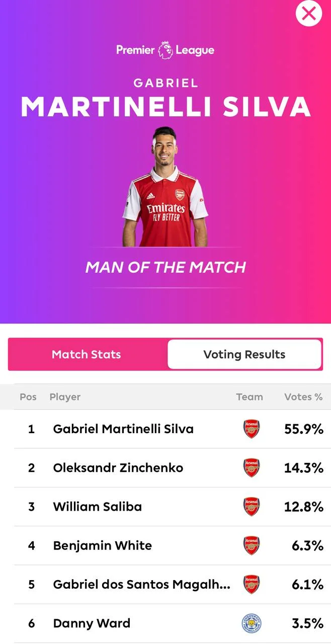Image resolution: width=331 pixels, height=644 pixels.
Task: Select William Saliba in voting results
Action: pos(98,507)
